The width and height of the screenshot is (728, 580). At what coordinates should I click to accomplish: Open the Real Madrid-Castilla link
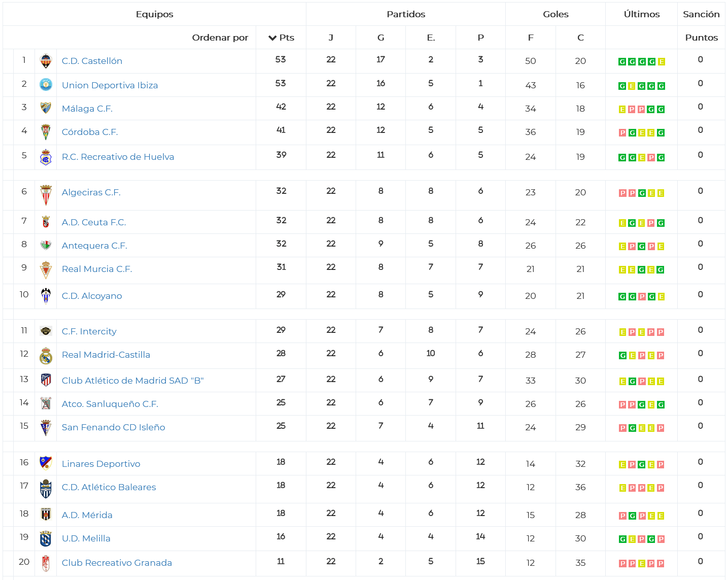pyautogui.click(x=106, y=355)
